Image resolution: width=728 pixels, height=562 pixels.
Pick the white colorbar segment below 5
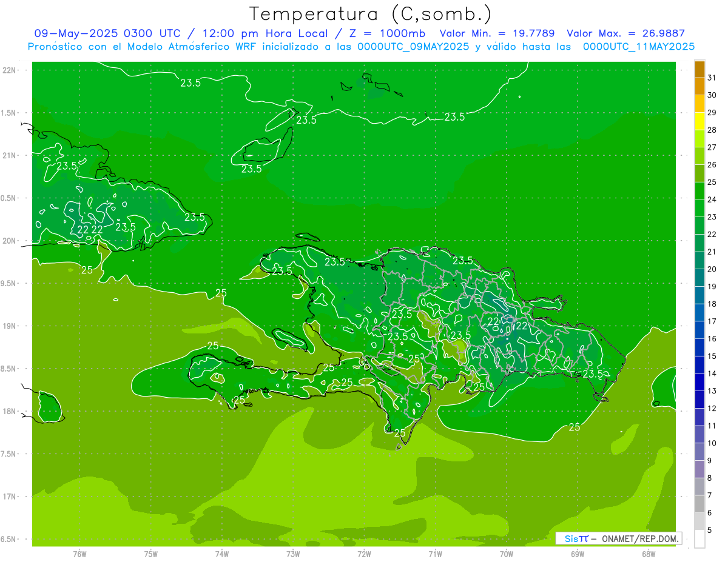[x=699, y=539]
